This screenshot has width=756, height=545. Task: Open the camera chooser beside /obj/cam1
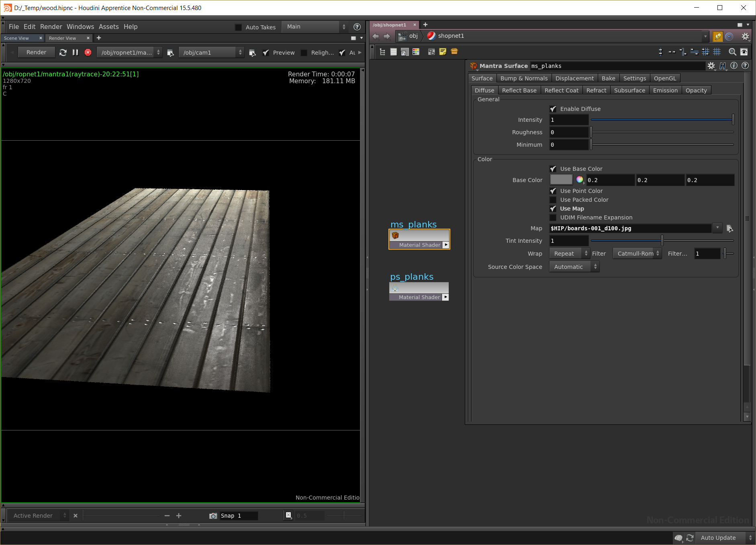pos(252,53)
